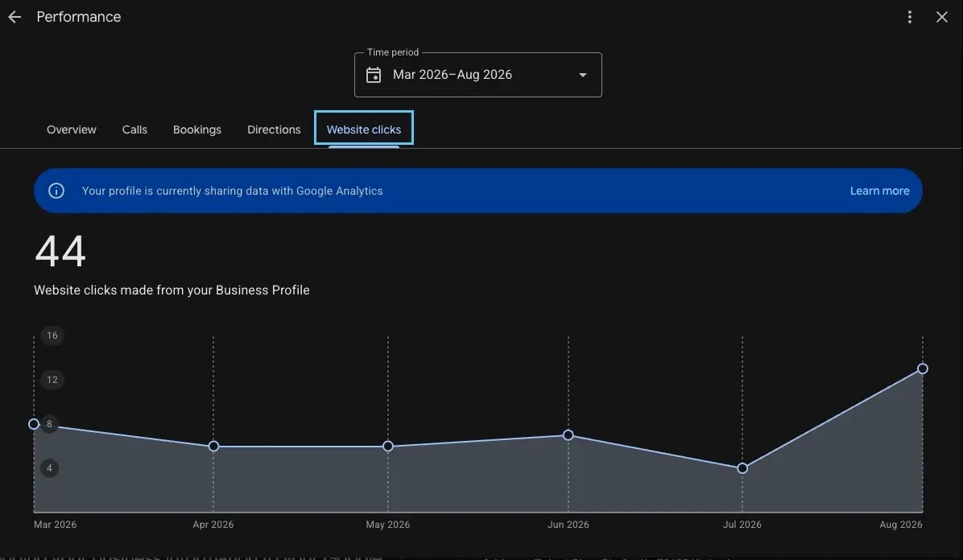Click the Jul 2026 axis label
963x560 pixels.
click(x=742, y=525)
